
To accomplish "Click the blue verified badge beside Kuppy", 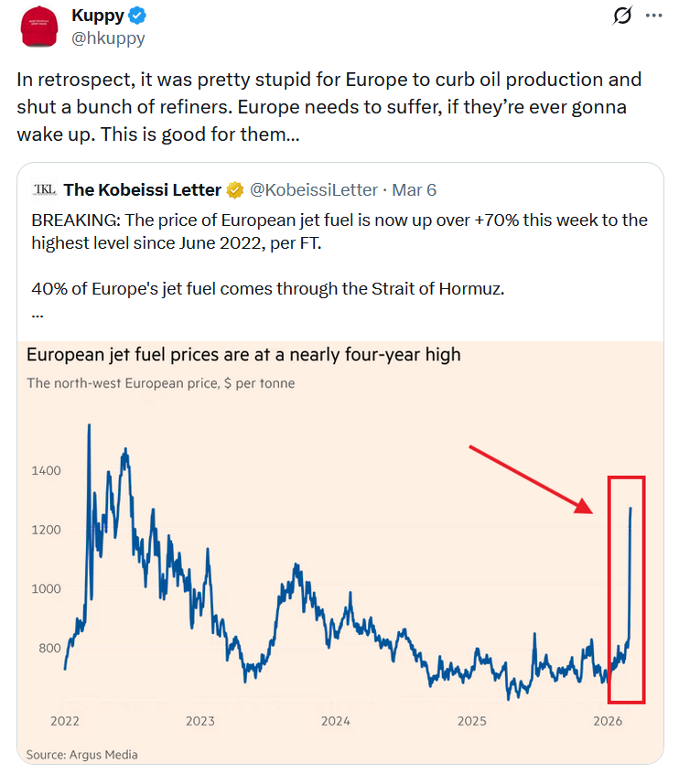I will pyautogui.click(x=137, y=16).
